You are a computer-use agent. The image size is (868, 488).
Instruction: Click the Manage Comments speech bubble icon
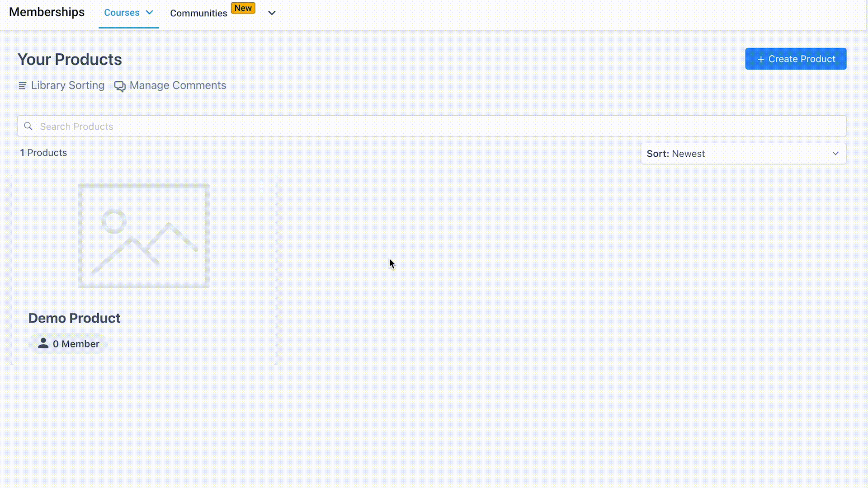click(x=120, y=86)
